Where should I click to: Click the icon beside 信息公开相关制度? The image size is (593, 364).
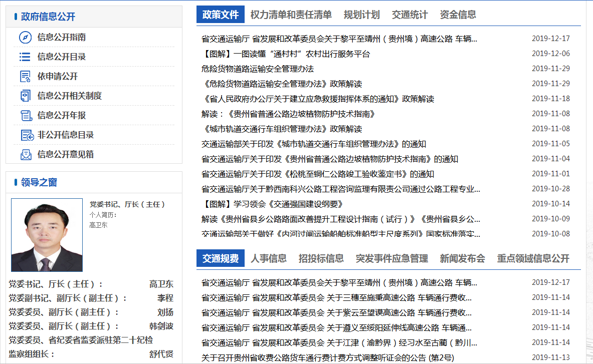click(x=25, y=96)
